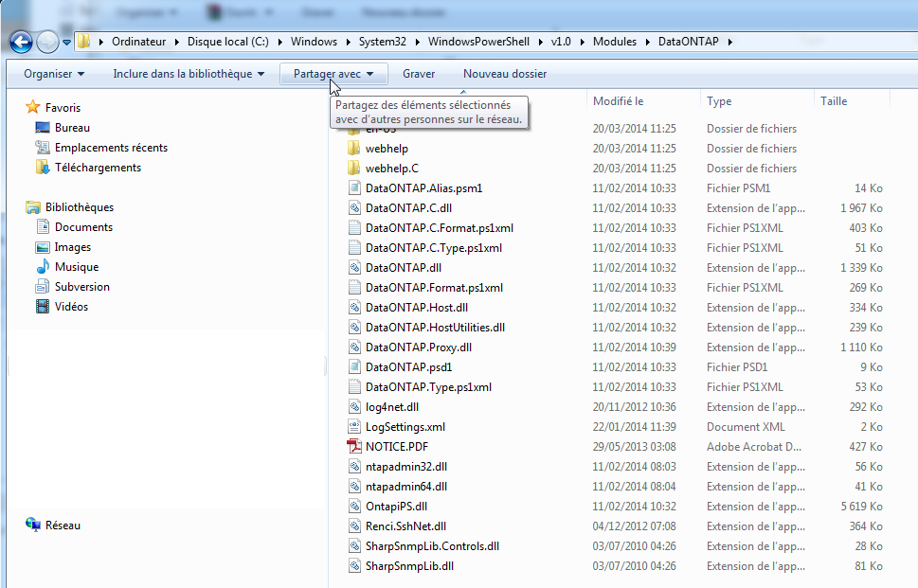Select the file DataONTAP.HostUtilities.dll
The height and width of the screenshot is (588, 918).
(x=435, y=327)
